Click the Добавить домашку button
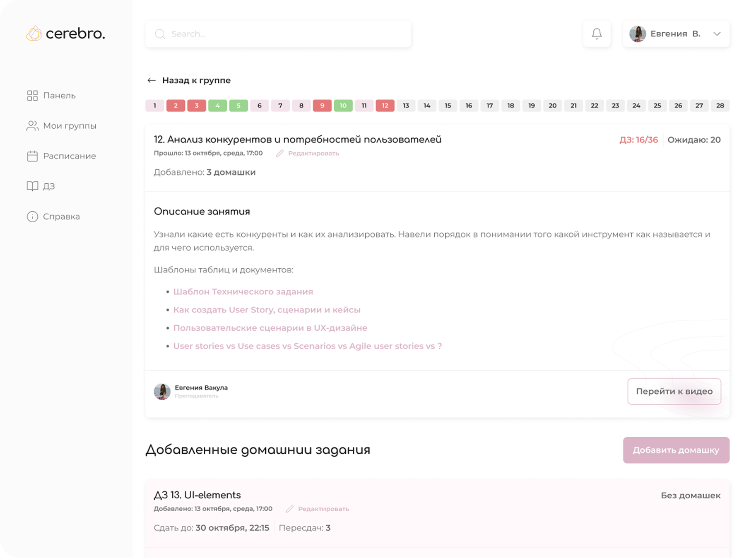The image size is (756, 558). coord(676,450)
